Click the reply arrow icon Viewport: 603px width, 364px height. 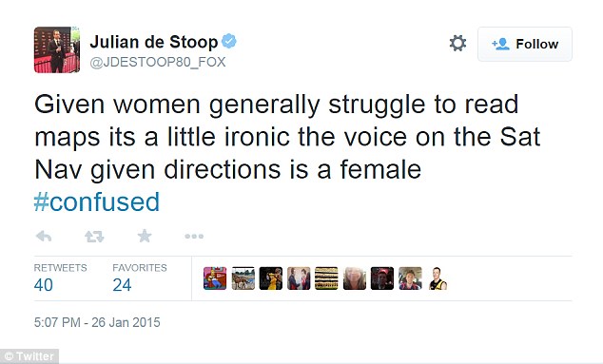point(44,236)
